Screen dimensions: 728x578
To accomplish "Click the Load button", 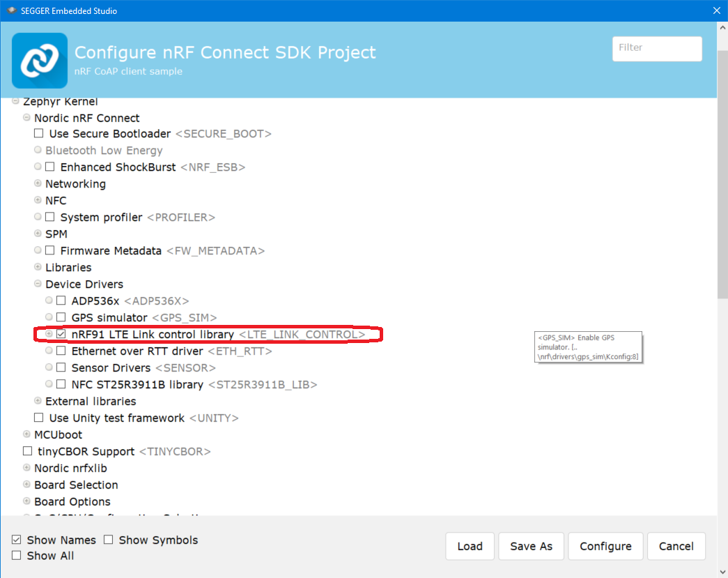I will point(470,546).
